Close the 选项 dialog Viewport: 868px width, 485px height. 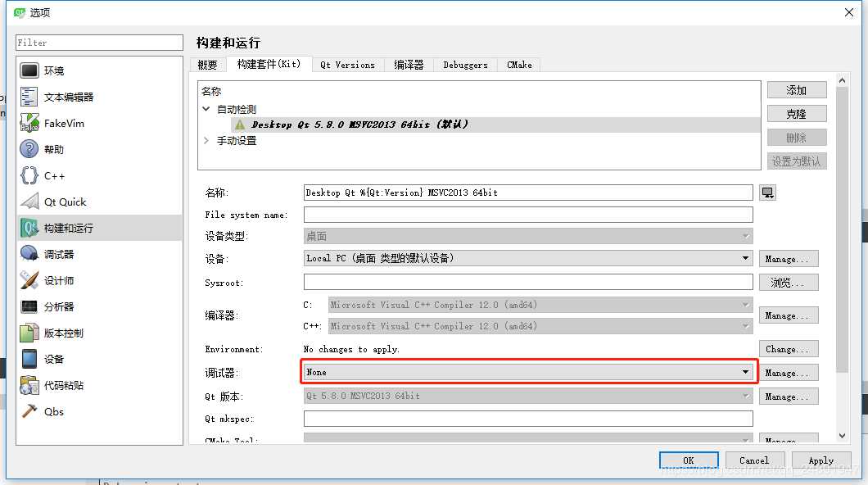(849, 12)
